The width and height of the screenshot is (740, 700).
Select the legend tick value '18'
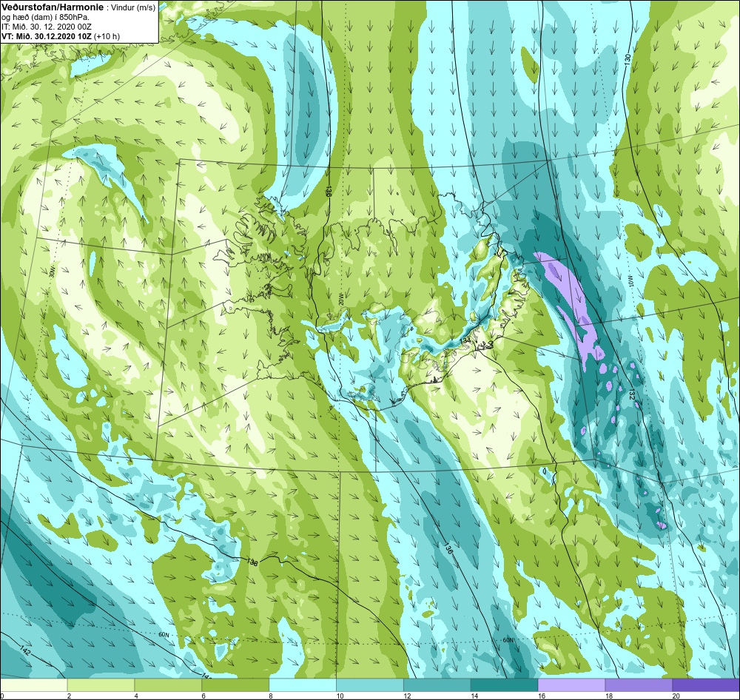click(608, 696)
